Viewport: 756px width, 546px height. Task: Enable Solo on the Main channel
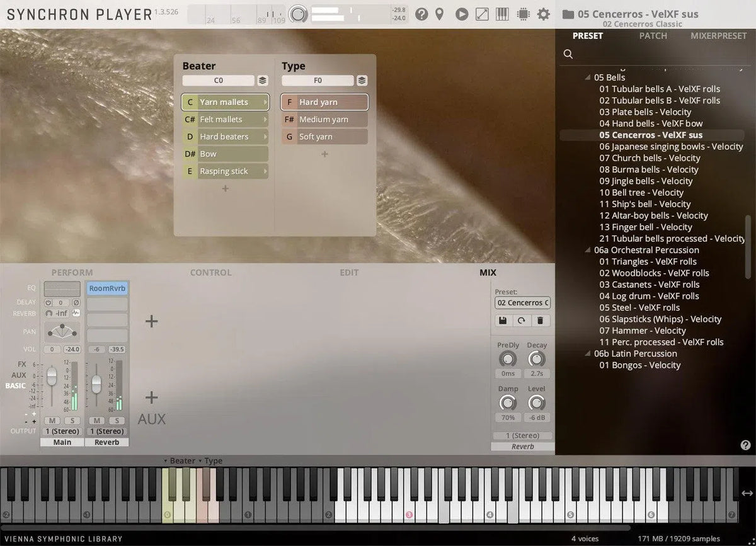pyautogui.click(x=72, y=420)
